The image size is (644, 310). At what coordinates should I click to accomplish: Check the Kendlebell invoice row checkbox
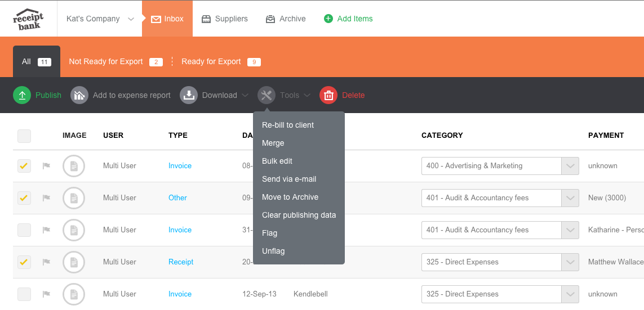(24, 294)
